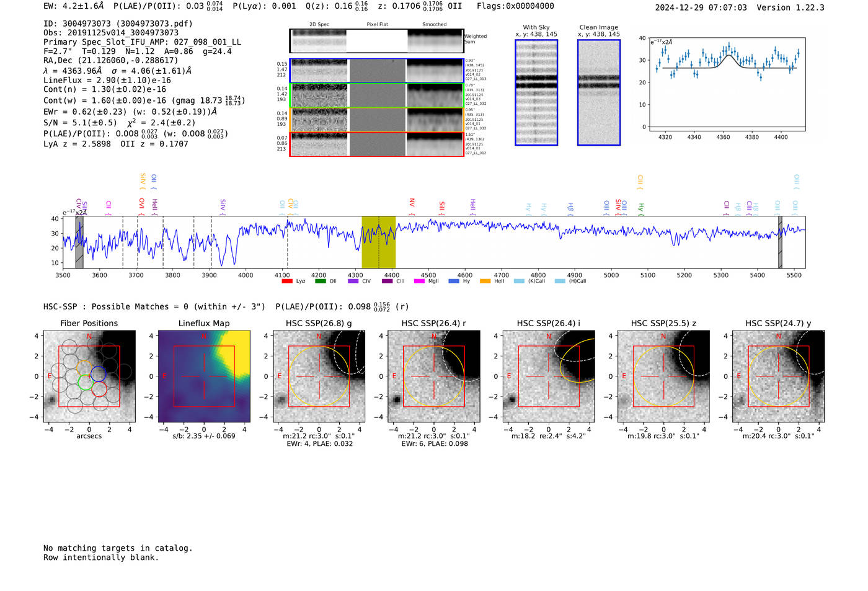Click the 'EWr: 6, PLAE: 0.098' caption
Screen dimensions: 868x591
pyautogui.click(x=435, y=443)
